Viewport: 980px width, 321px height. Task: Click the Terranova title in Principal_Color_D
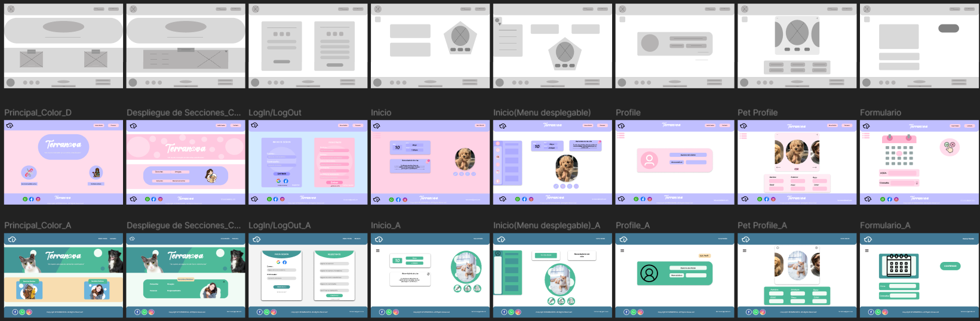(63, 144)
